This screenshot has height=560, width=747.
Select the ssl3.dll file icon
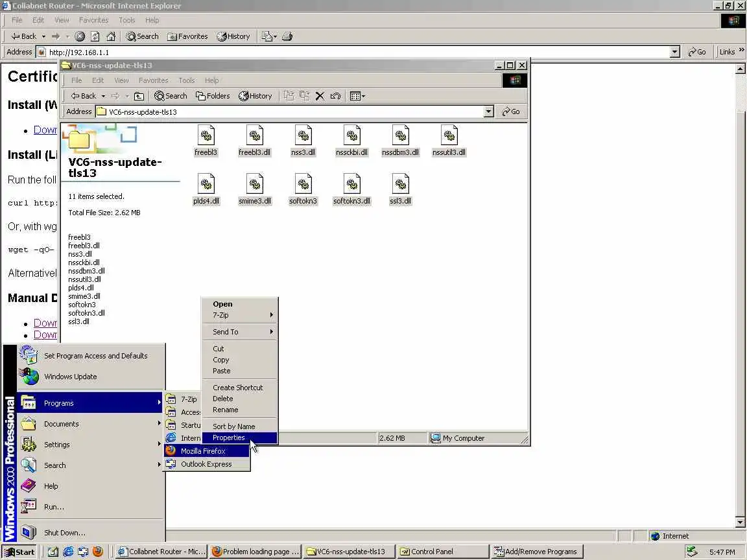pos(400,184)
